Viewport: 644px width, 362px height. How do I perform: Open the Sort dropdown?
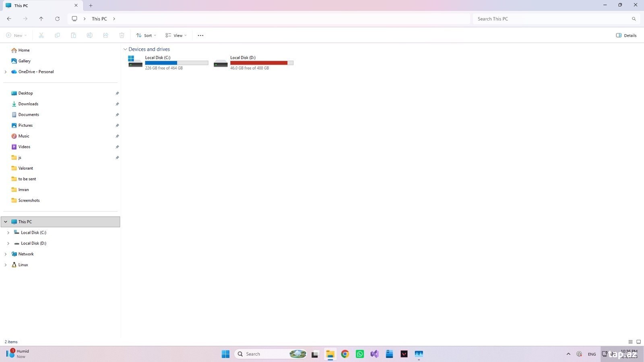pos(146,35)
